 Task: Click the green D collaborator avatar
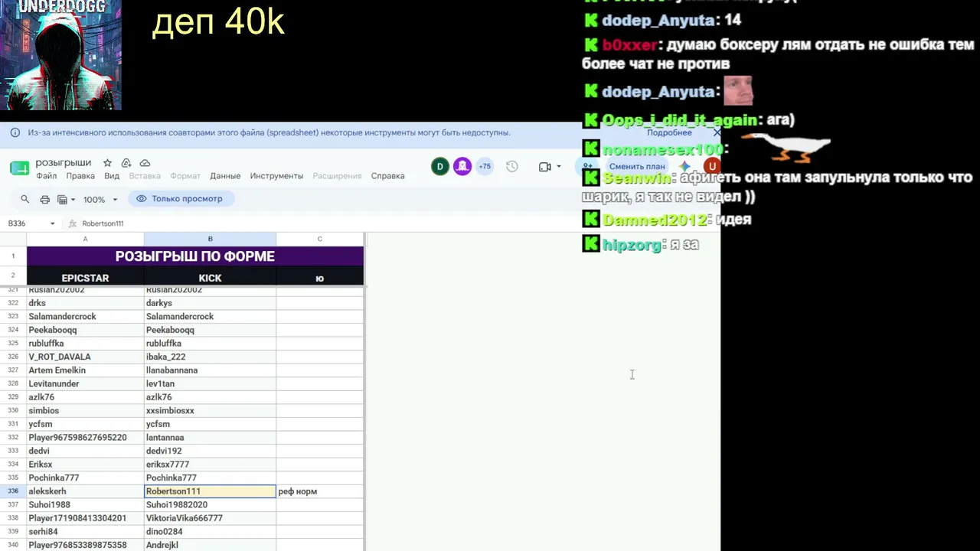click(440, 166)
